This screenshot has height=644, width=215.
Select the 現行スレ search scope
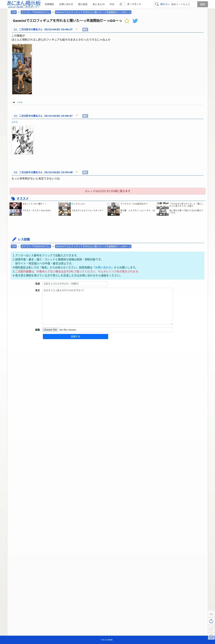click(x=165, y=4)
